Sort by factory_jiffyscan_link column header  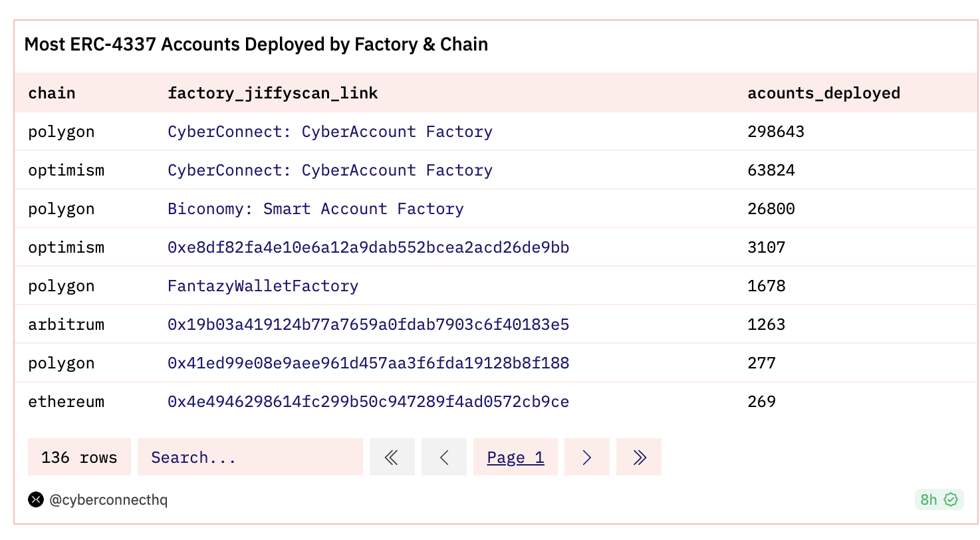[x=273, y=93]
